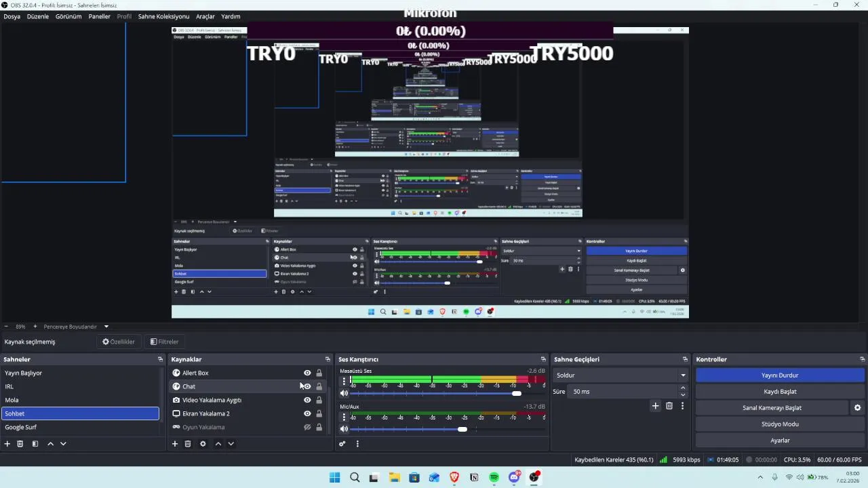Screen dimensions: 868x488
Task: Show the Oyun Yakalama source
Action: click(307, 427)
